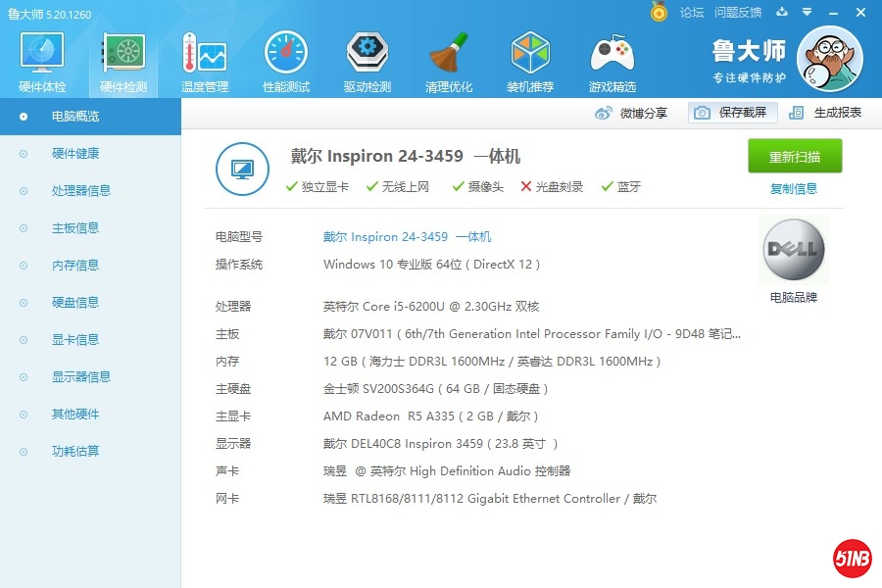This screenshot has height=588, width=882.
Task: Open 驱动检测 driver detection tool
Action: (x=367, y=62)
